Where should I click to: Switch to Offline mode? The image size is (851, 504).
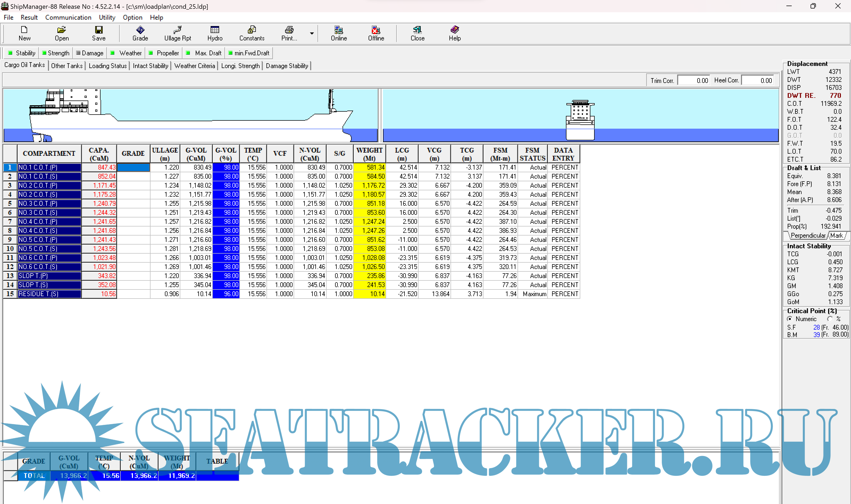376,33
